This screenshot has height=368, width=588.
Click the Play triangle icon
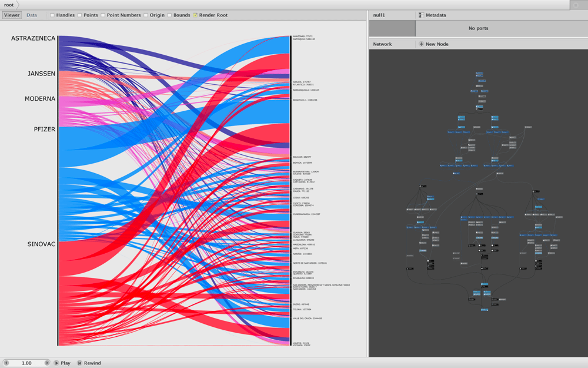click(56, 363)
